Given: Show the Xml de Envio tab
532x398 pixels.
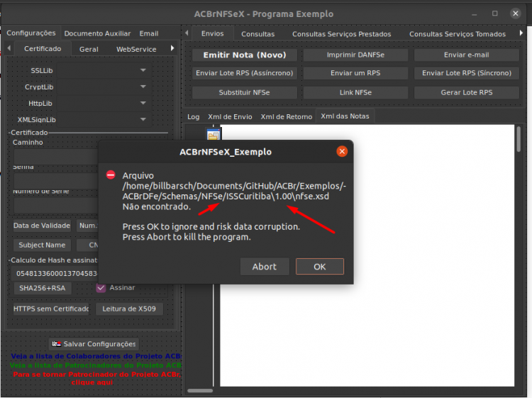Looking at the screenshot, I should pyautogui.click(x=230, y=117).
